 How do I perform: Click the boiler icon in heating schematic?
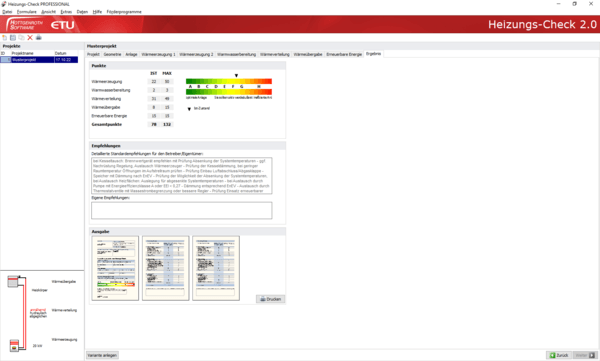(x=14, y=345)
